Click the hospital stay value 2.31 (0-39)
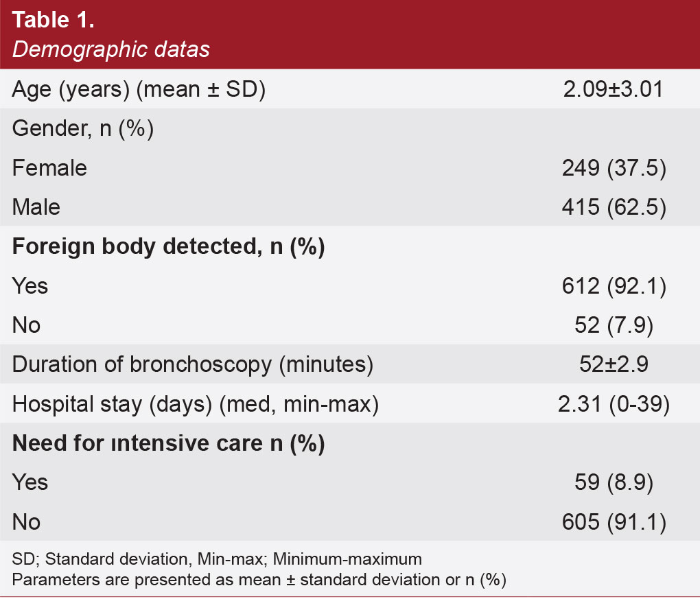The width and height of the screenshot is (700, 599). 614,404
